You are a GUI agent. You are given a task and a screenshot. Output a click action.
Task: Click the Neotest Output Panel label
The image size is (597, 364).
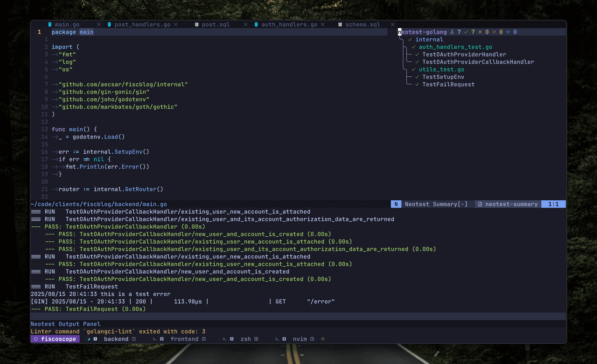click(x=66, y=324)
